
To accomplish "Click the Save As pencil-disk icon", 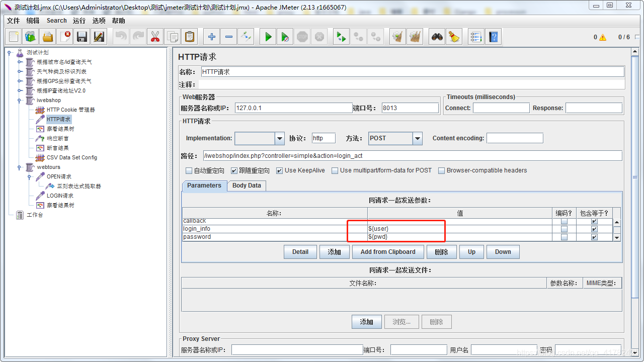I will click(x=99, y=37).
